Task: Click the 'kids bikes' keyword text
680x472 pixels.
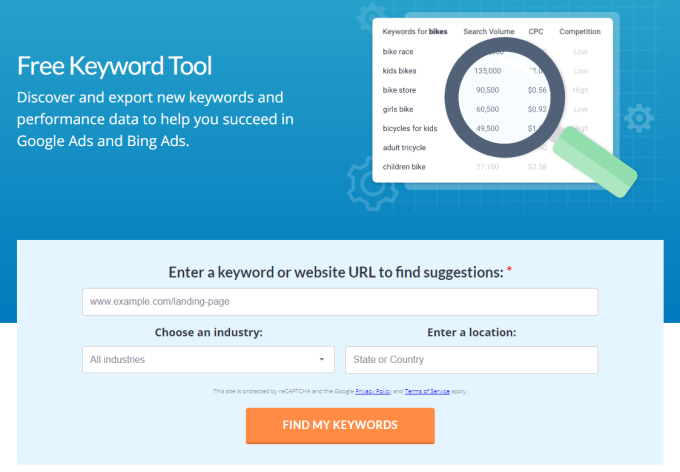Action: pos(399,71)
